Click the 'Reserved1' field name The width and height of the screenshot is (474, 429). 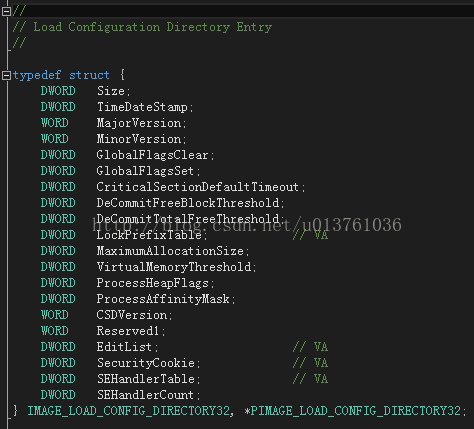click(128, 331)
